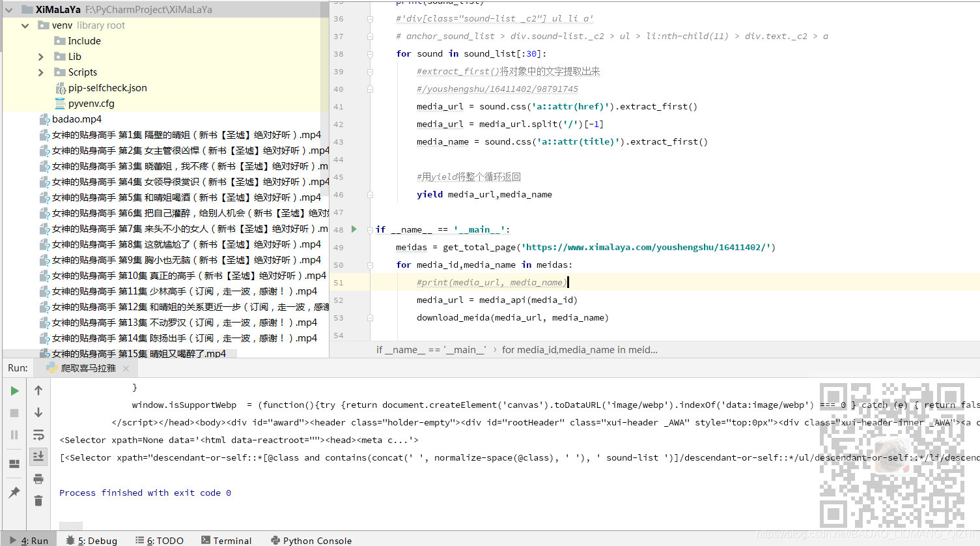Select 第1集 隔壁的晴姐 mp4 file
This screenshot has height=546, width=980.
pos(186,135)
